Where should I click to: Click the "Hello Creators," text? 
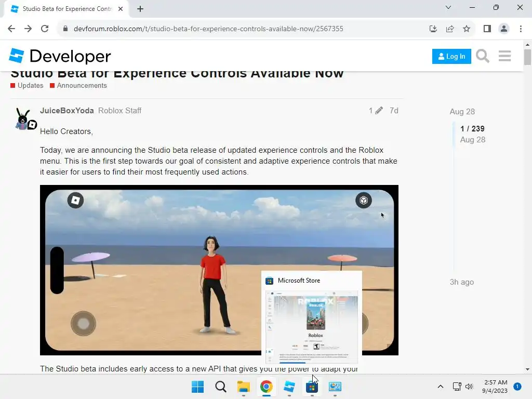(x=66, y=131)
